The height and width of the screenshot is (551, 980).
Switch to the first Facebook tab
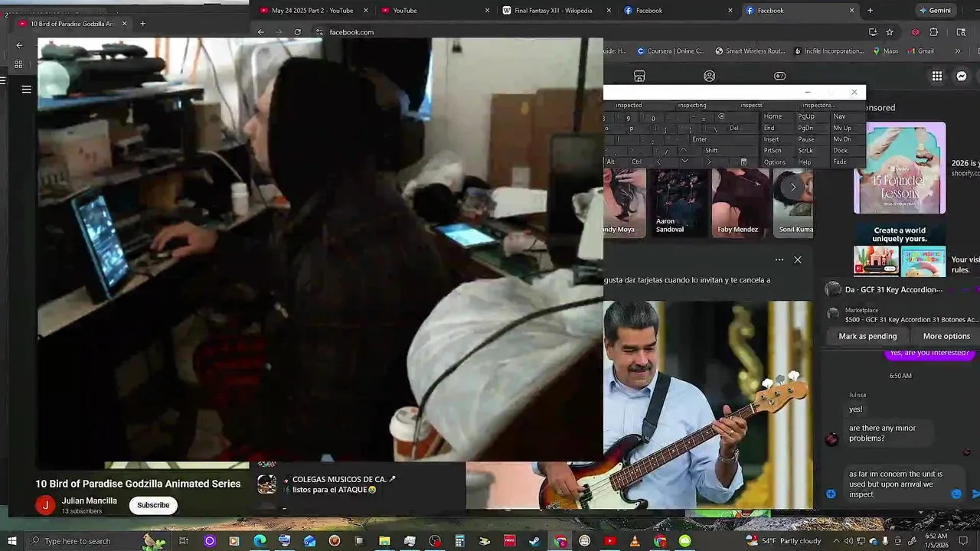pos(678,11)
